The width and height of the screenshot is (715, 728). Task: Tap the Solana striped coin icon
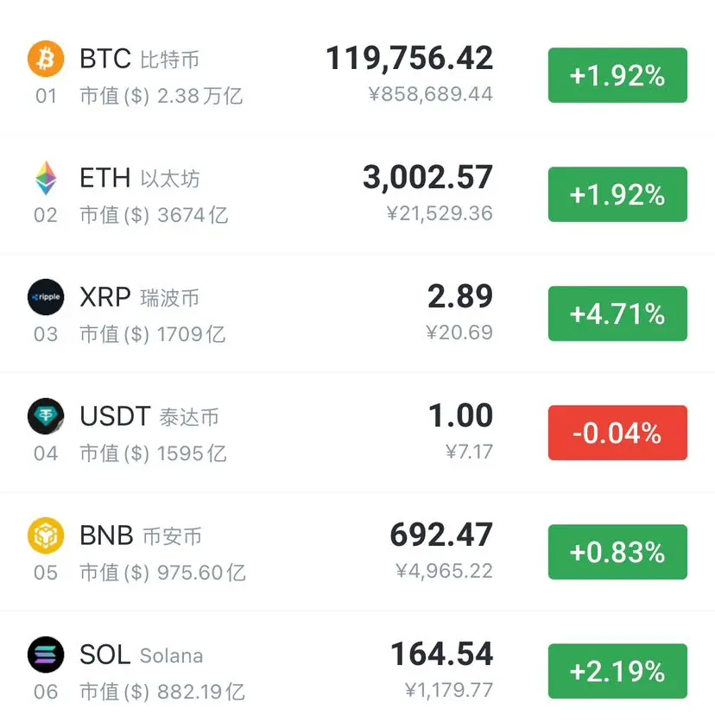(46, 655)
